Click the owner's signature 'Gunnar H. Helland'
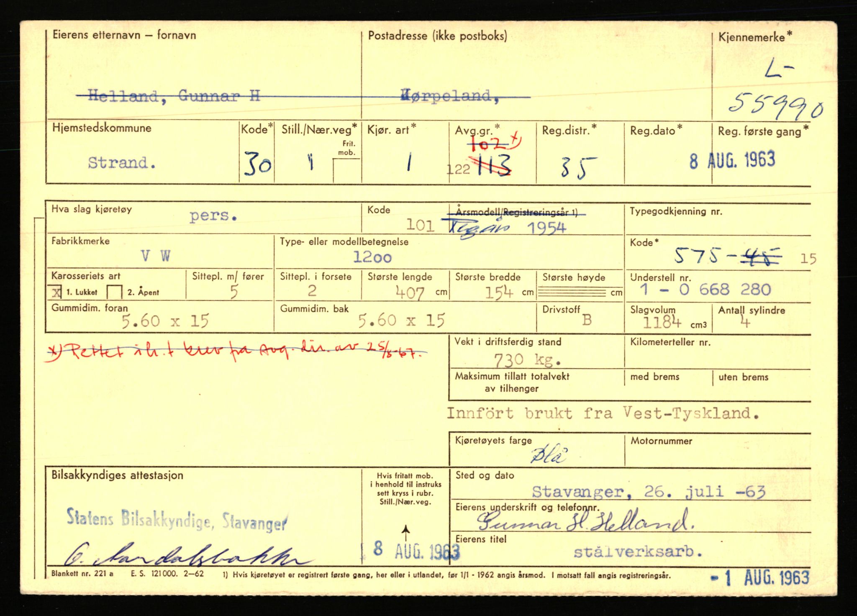 (586, 522)
